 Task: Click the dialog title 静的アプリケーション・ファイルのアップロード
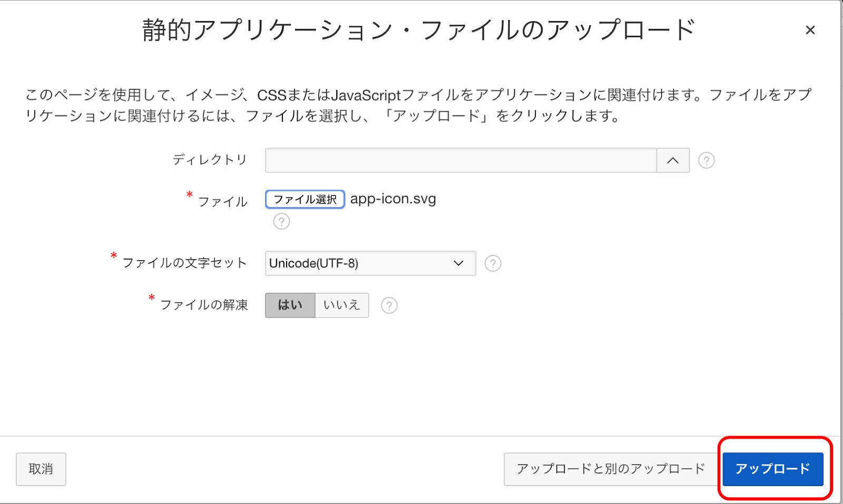(x=419, y=30)
